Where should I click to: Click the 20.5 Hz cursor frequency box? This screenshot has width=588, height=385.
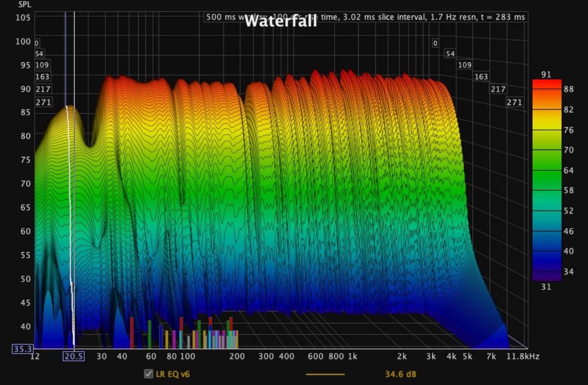tap(73, 357)
